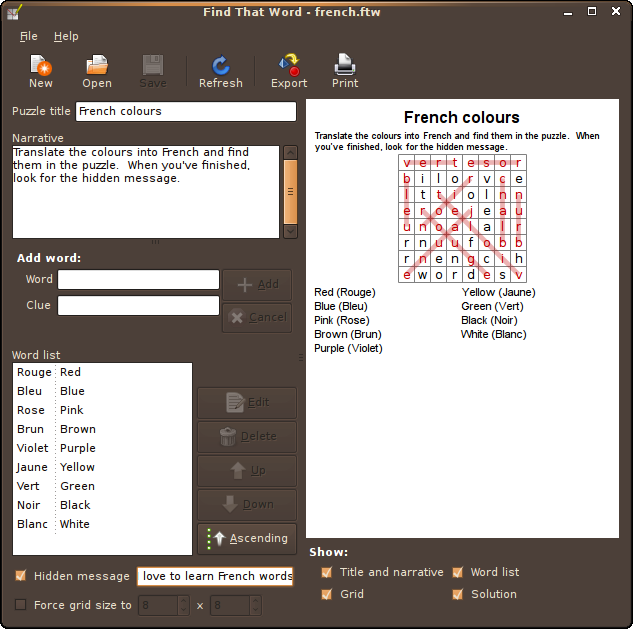This screenshot has width=633, height=629.
Task: Click the Brown (Brun) clue in preview
Action: click(x=348, y=334)
